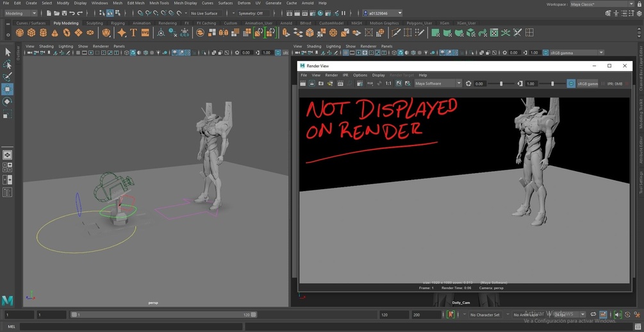Toggle wireframe display in persp panel
644x332 pixels.
(x=127, y=53)
